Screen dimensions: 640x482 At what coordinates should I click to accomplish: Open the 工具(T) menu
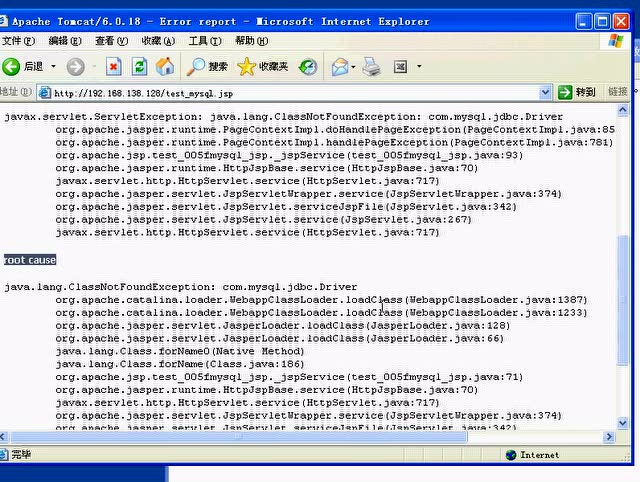[205, 41]
